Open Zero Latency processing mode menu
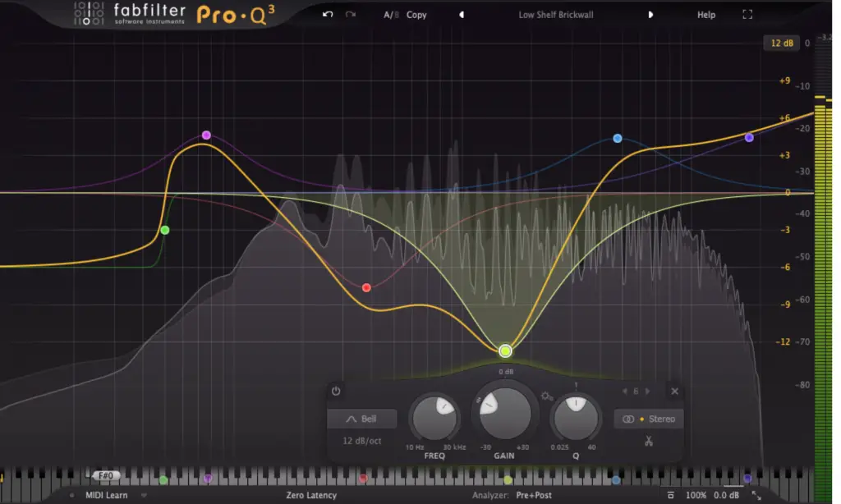The height and width of the screenshot is (504, 841). 311,496
